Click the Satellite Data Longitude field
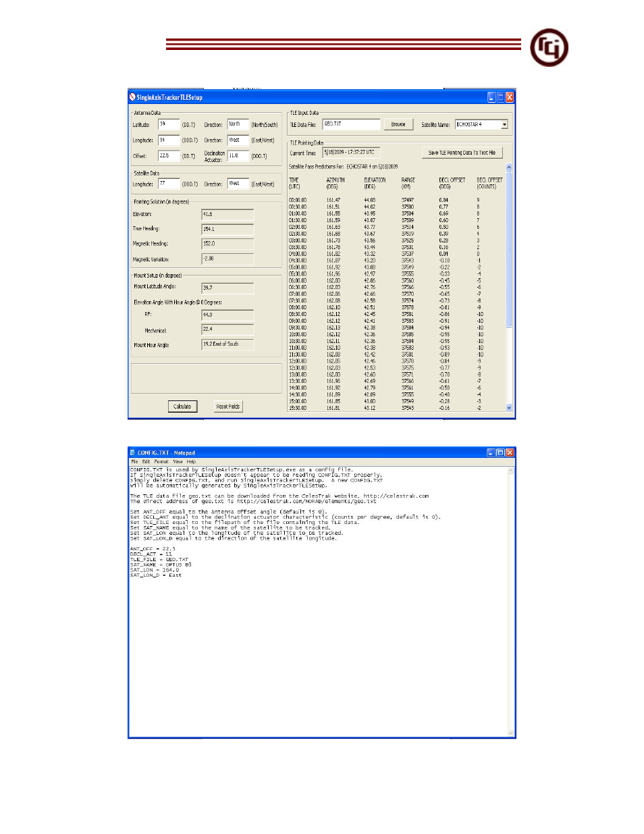The height and width of the screenshot is (834, 644). tap(169, 184)
